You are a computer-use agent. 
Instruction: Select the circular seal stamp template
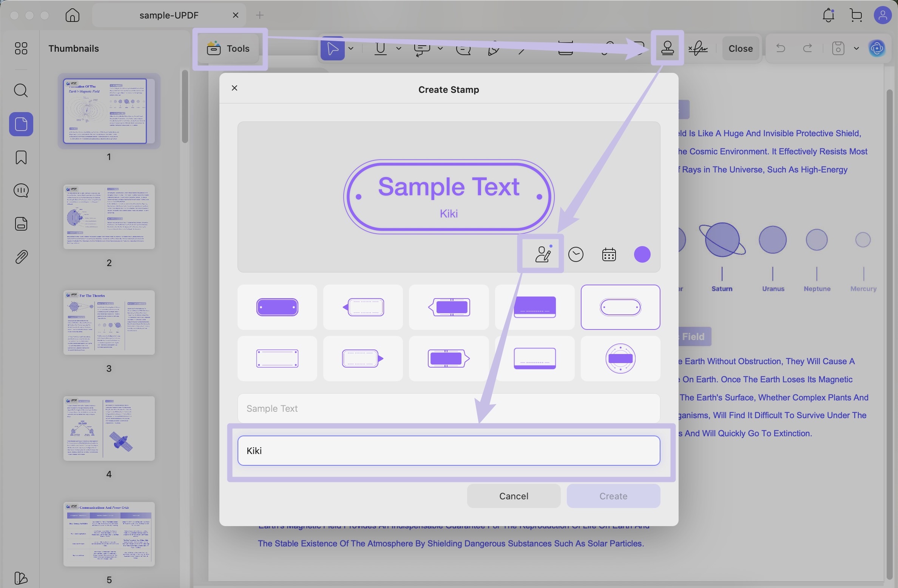pos(620,358)
